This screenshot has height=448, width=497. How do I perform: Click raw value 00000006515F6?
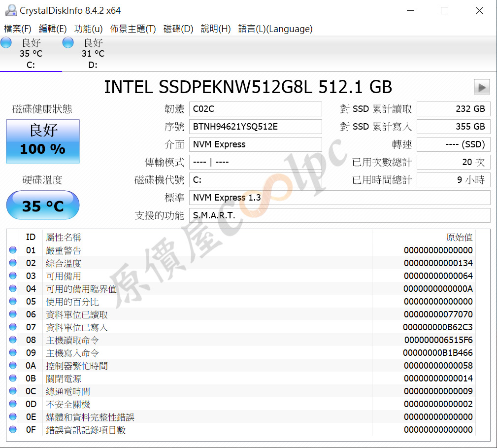[x=438, y=340]
